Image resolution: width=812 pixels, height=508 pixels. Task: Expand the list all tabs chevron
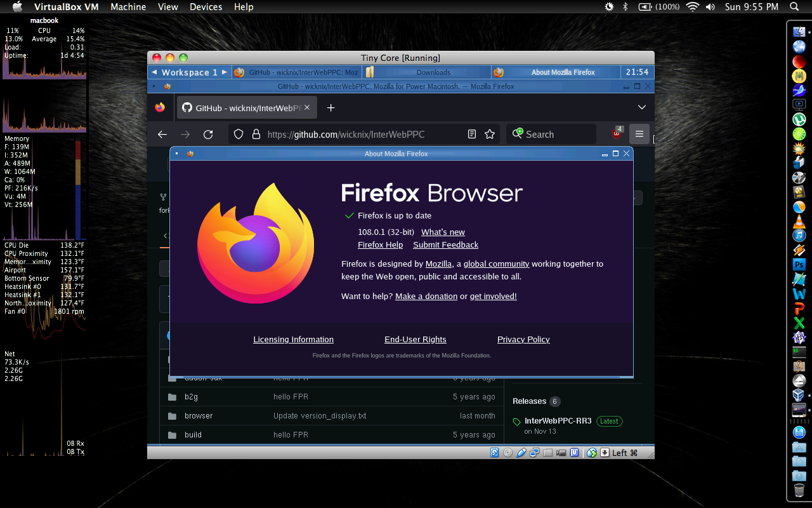pyautogui.click(x=642, y=107)
